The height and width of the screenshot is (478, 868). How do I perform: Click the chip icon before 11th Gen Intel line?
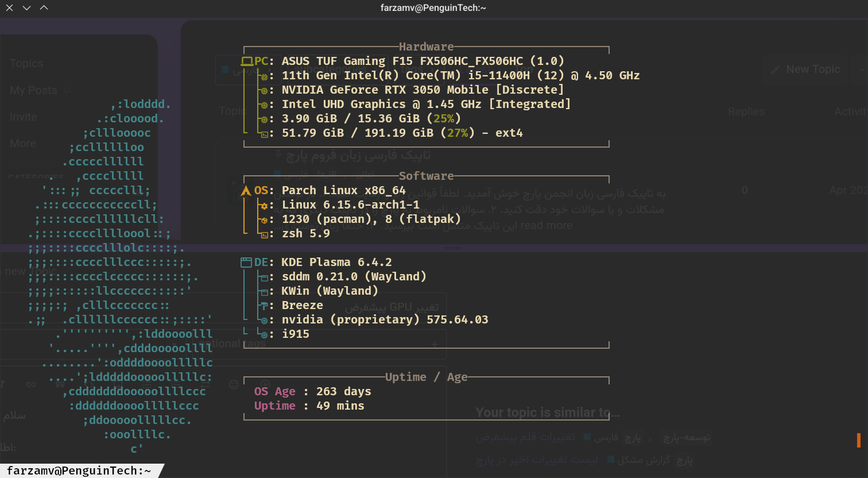tap(264, 76)
